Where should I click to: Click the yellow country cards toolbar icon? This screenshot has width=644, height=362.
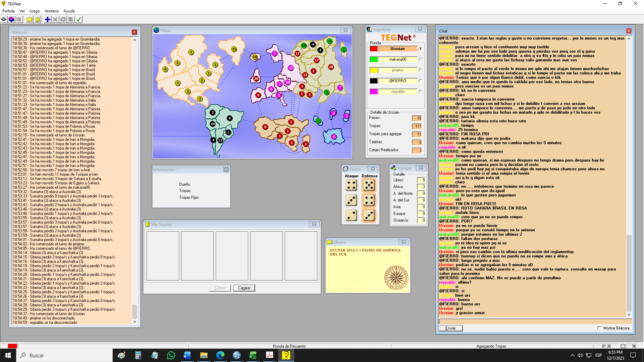click(x=38, y=19)
